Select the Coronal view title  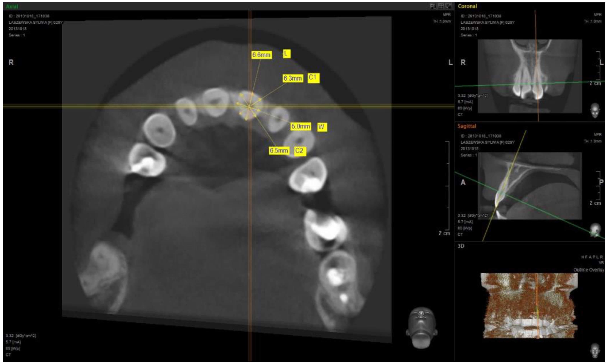point(467,6)
